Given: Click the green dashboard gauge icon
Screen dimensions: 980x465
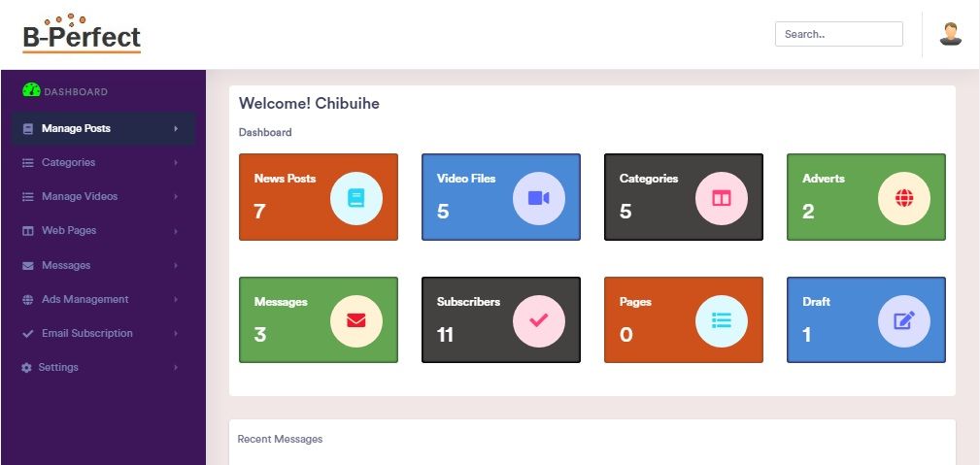Looking at the screenshot, I should (31, 90).
